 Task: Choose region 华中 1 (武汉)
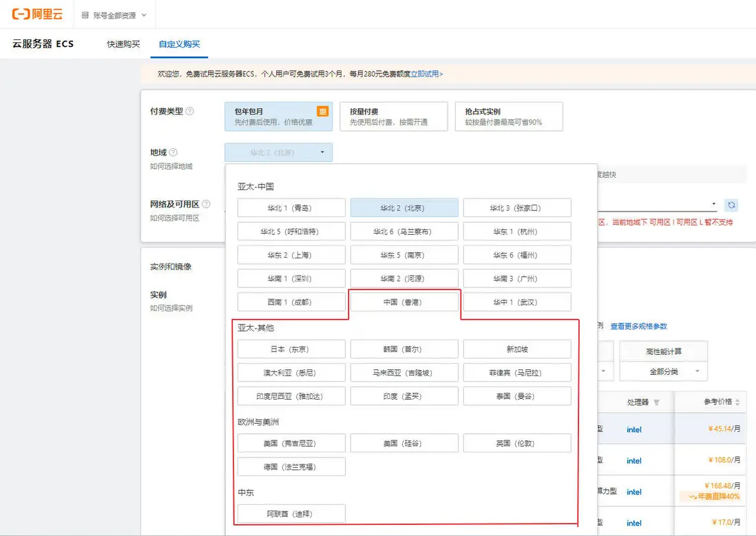[517, 302]
